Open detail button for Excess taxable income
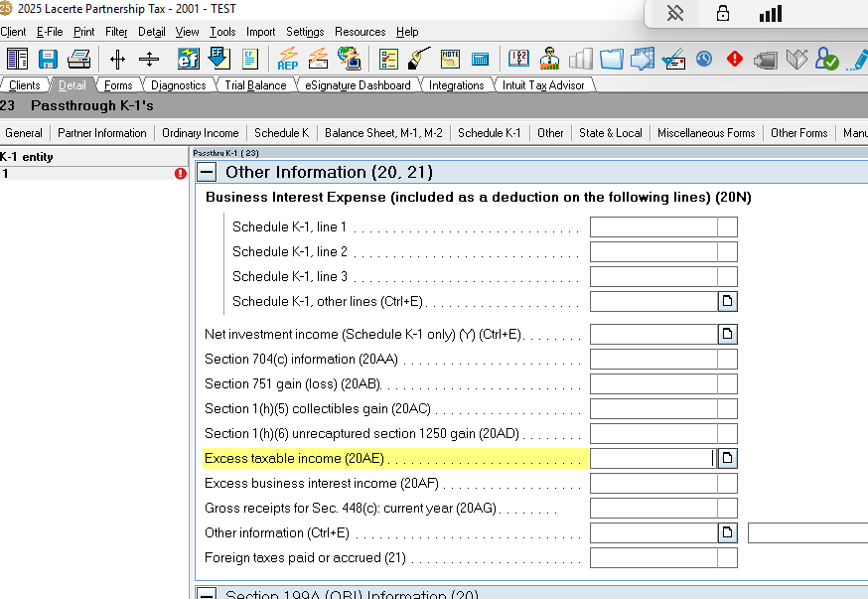868x599 pixels. [x=728, y=458]
